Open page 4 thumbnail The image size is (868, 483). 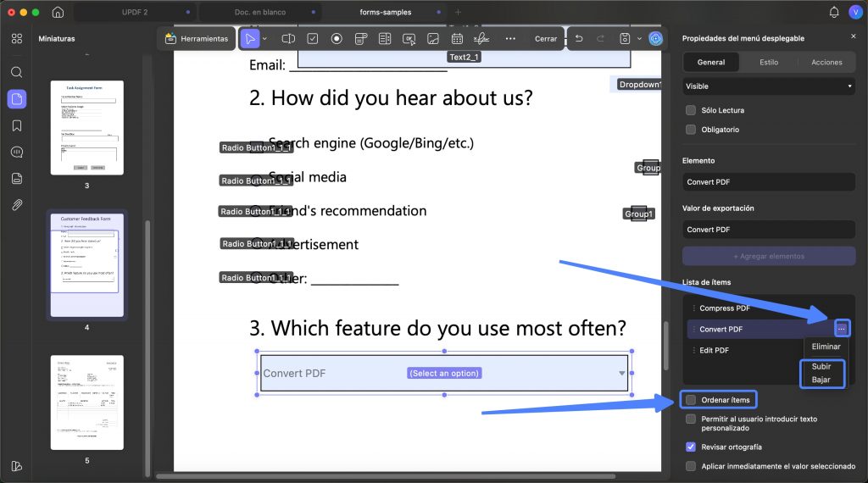click(x=87, y=265)
